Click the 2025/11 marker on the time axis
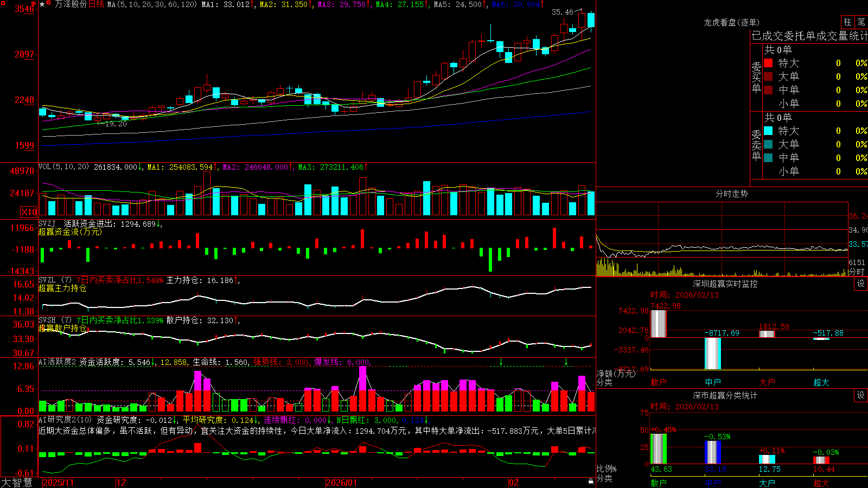Screen dimensions: 868x488 click(58, 483)
